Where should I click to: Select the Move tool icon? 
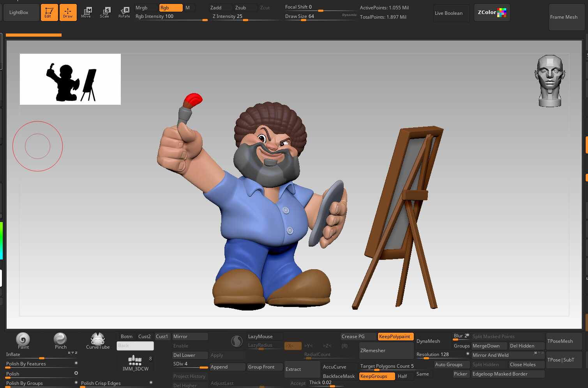pos(86,12)
